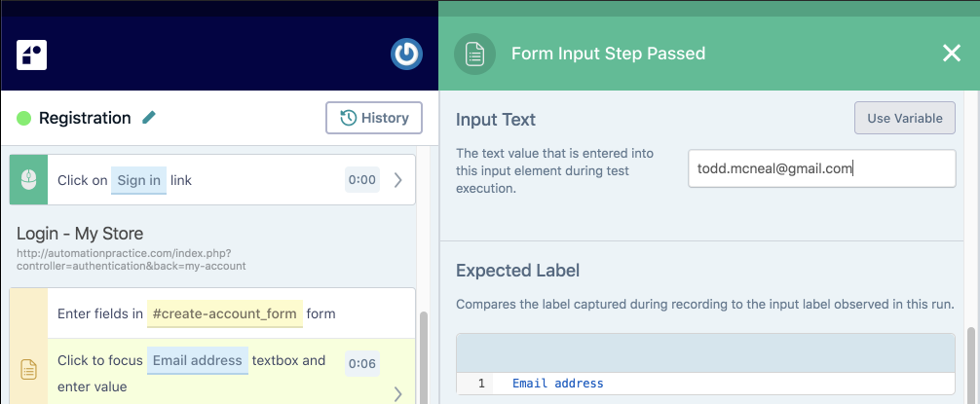Image resolution: width=980 pixels, height=404 pixels.
Task: Expand the Click on Sign in step chevron
Action: (x=398, y=180)
